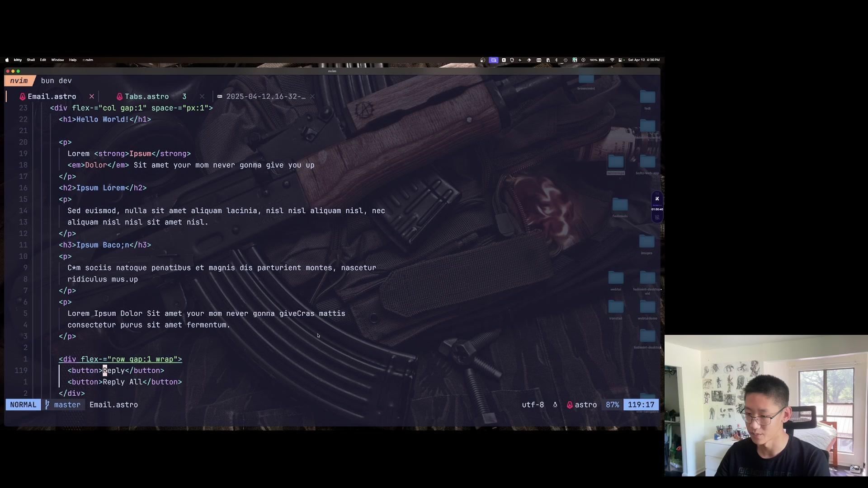This screenshot has height=488, width=868.
Task: Click the Sat Apr 12 4:36 PM clock
Action: [x=644, y=60]
